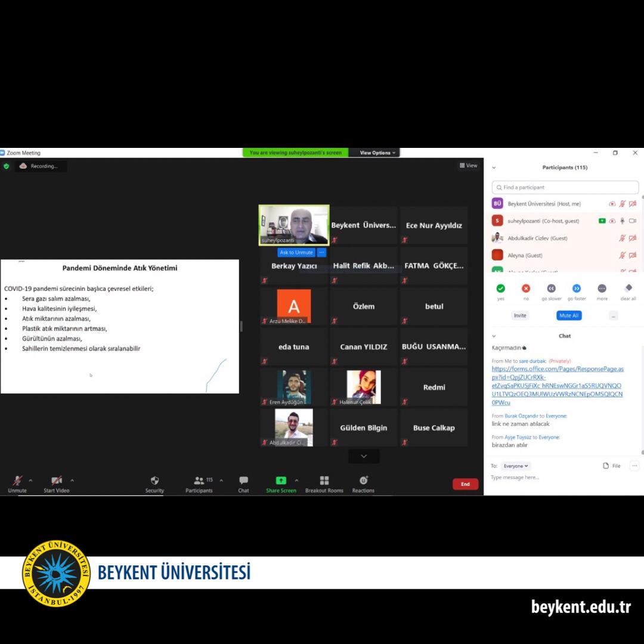Toggle Aleyna's muted microphone in list
Screen dimensions: 644x644
point(623,255)
